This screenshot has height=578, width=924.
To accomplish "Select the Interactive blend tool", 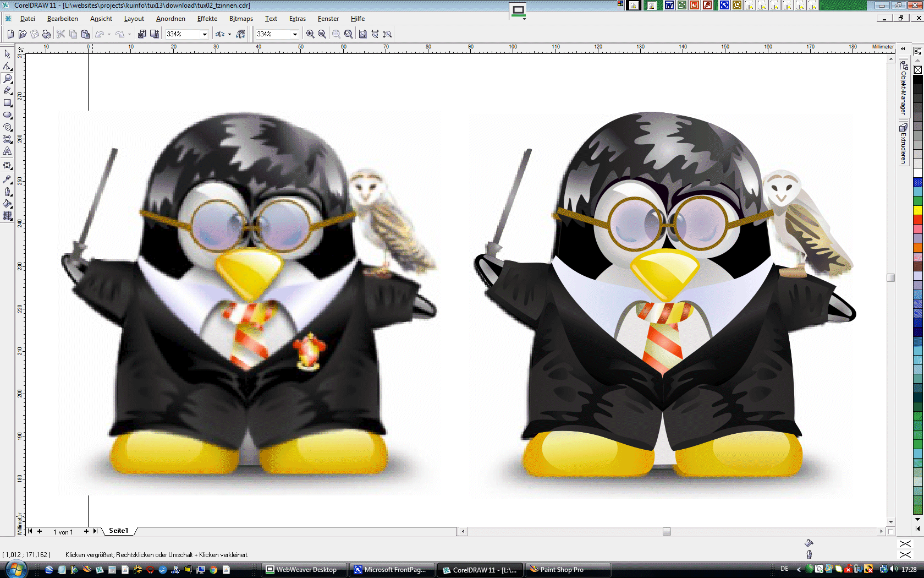I will [7, 165].
